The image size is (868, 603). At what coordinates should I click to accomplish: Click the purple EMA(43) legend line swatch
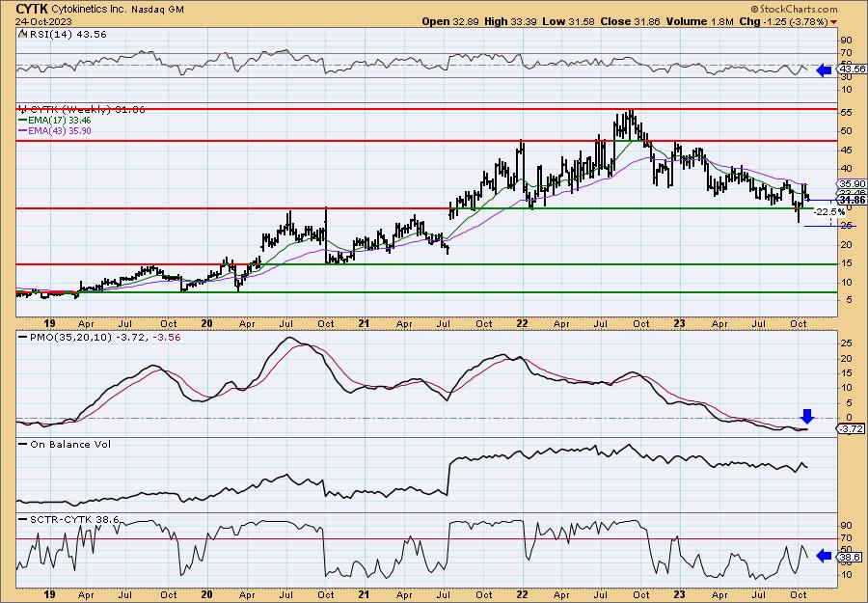pos(23,131)
